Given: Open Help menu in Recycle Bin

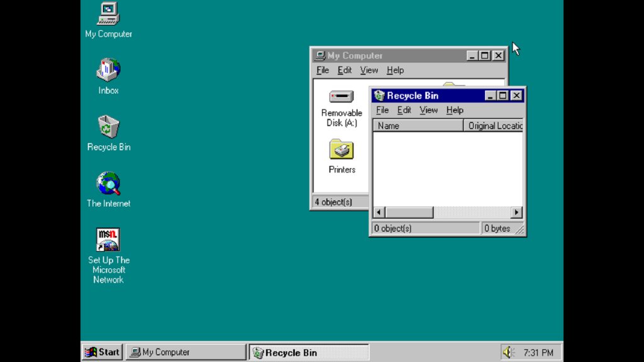Looking at the screenshot, I should point(455,110).
